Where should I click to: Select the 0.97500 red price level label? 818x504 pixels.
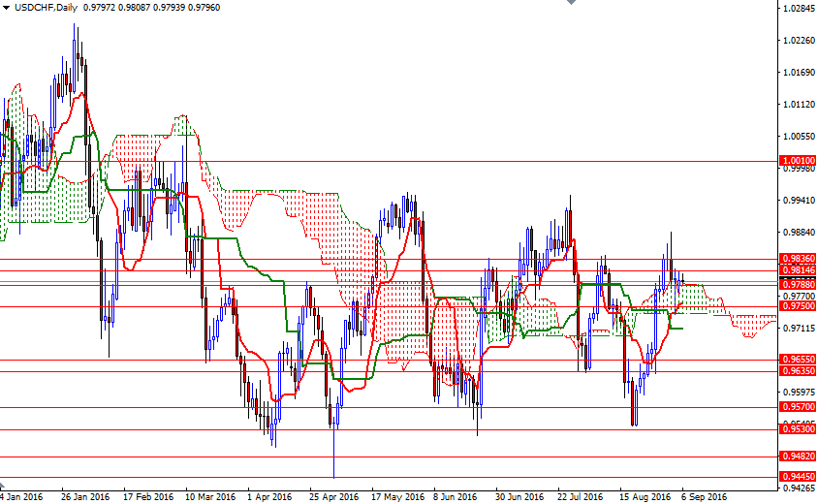click(x=798, y=306)
